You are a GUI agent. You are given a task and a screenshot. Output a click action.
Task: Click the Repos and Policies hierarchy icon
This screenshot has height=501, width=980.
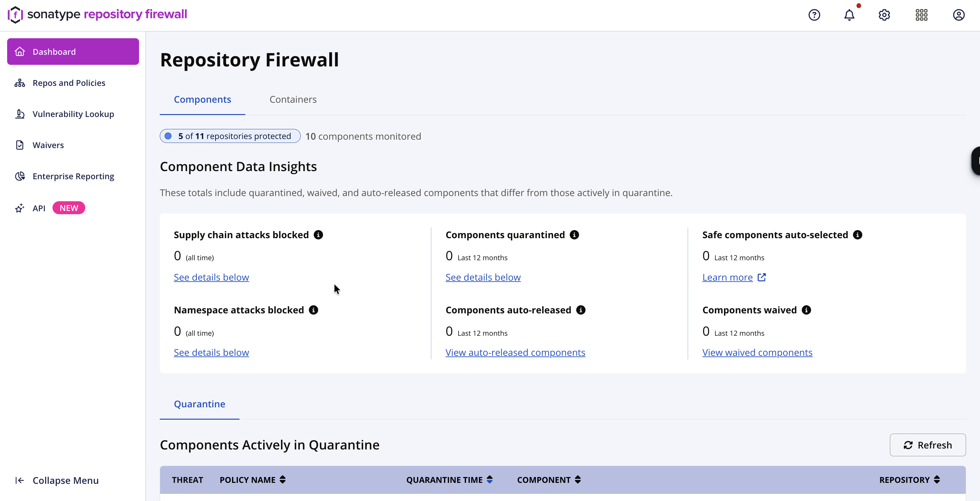[x=20, y=83]
